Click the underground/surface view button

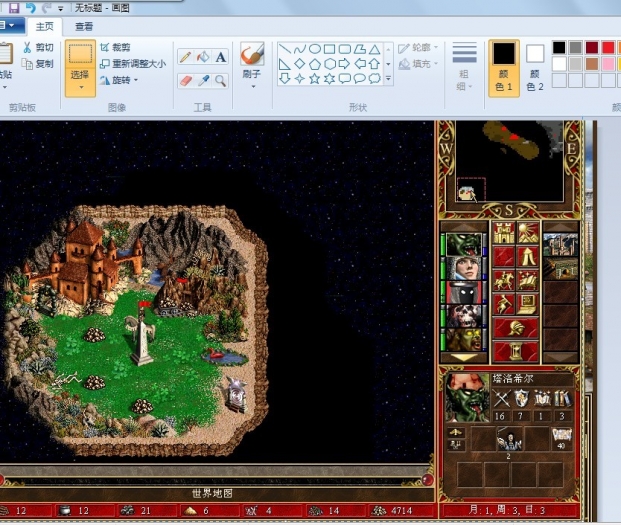(528, 232)
